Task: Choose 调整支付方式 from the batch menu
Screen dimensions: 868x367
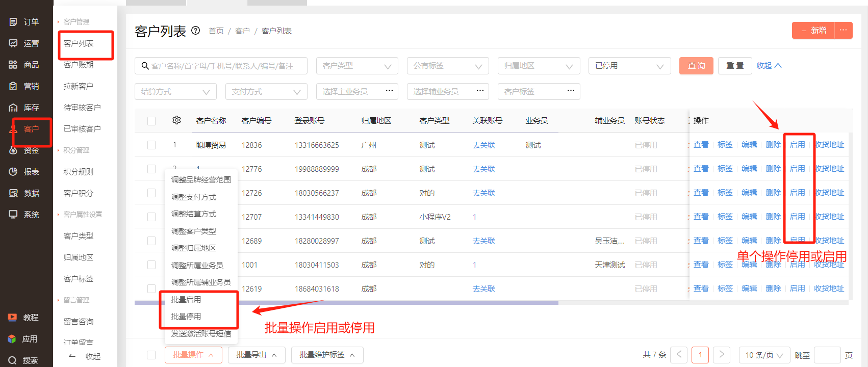Action: (193, 197)
